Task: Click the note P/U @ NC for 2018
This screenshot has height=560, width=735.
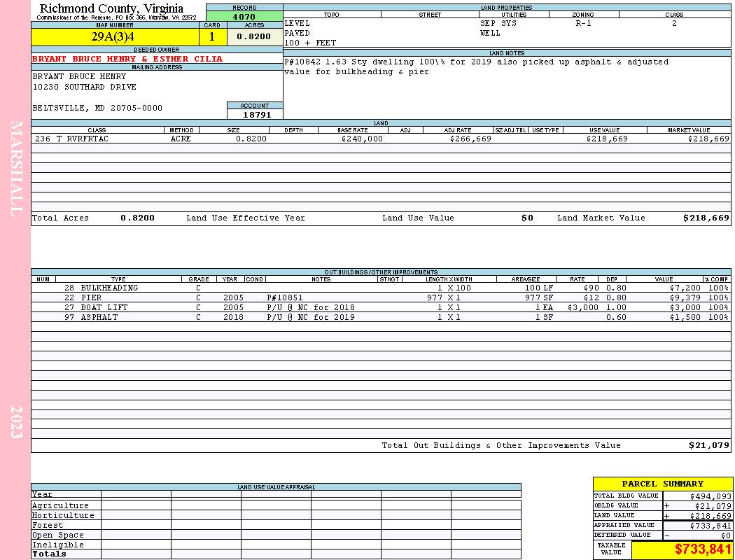Action: (311, 308)
